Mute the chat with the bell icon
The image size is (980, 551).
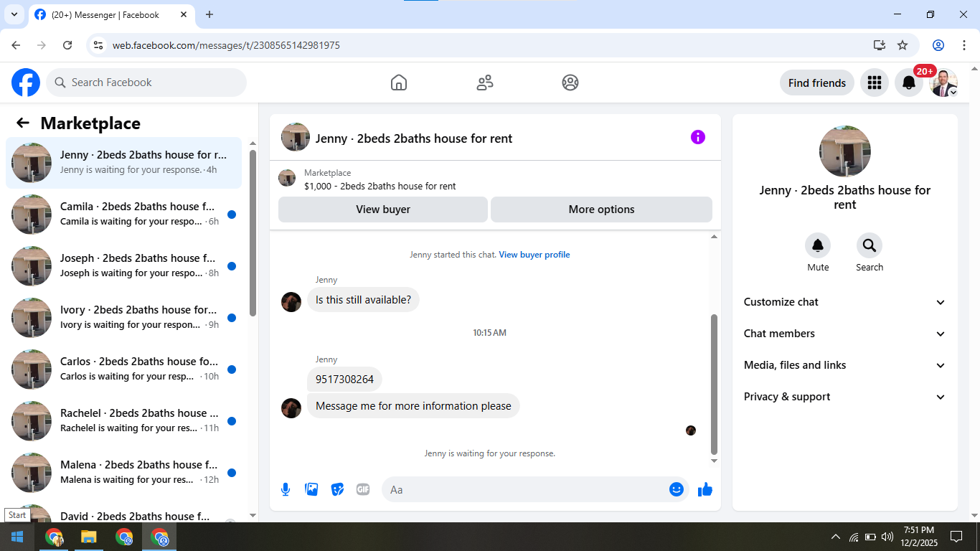pos(818,246)
